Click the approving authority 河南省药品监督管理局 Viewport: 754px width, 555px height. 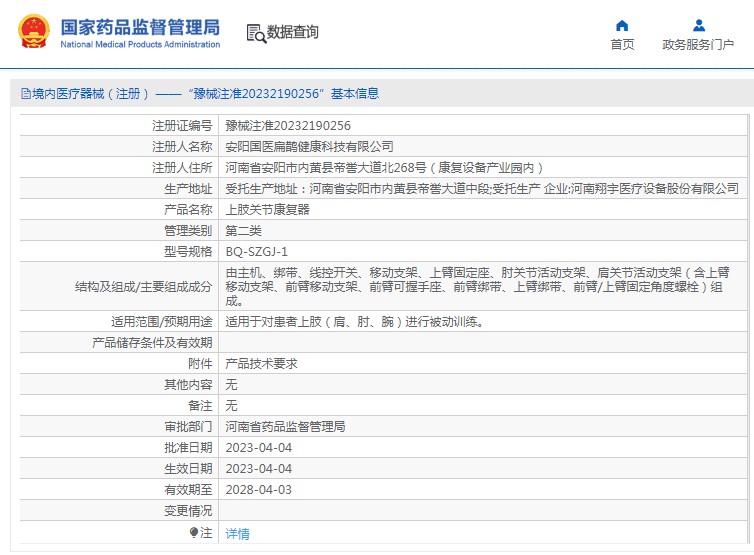tap(285, 427)
